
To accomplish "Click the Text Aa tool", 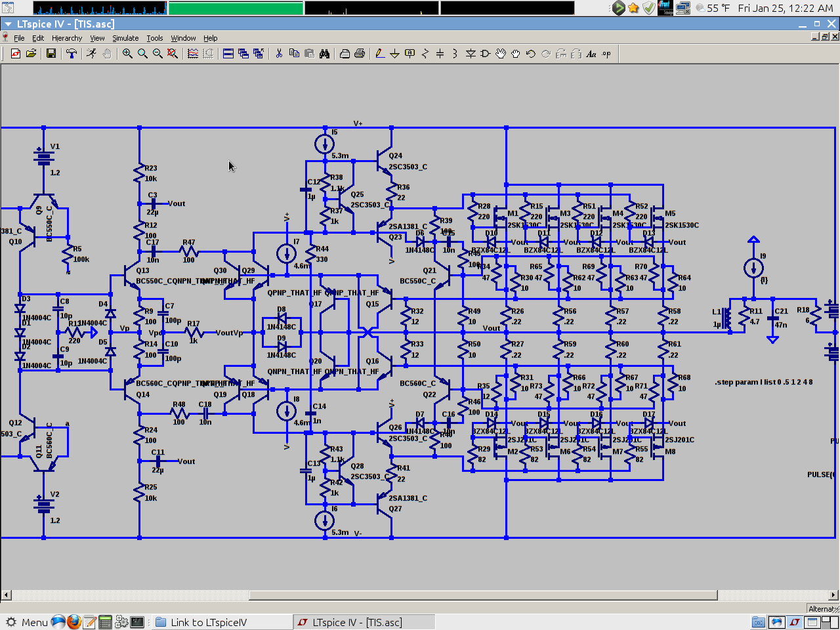I will (x=591, y=54).
